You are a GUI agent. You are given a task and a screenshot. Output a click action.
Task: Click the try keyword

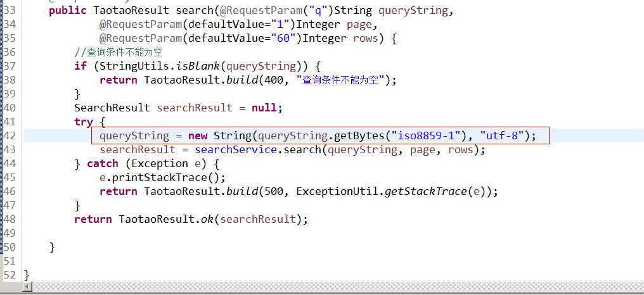(84, 122)
